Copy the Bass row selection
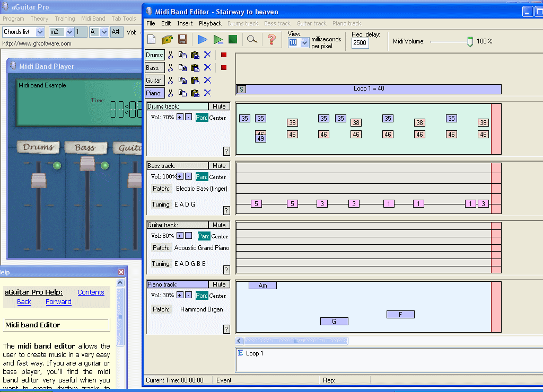The height and width of the screenshot is (392, 543). tap(182, 67)
